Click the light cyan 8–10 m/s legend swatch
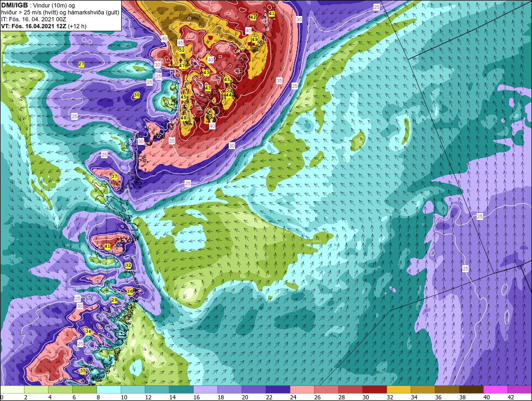 coord(109,389)
